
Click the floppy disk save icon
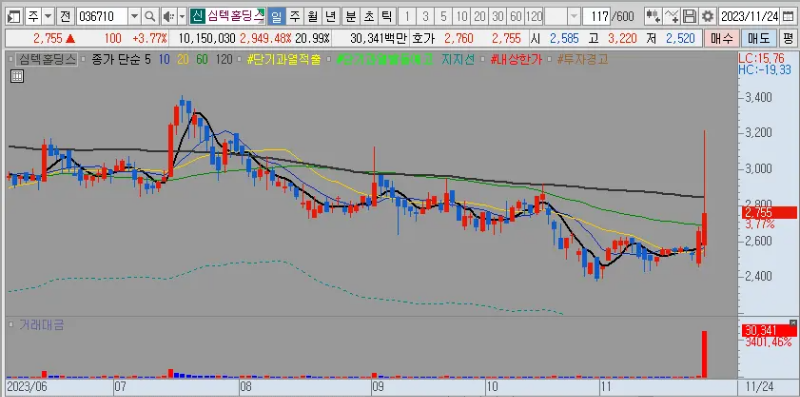tap(690, 17)
